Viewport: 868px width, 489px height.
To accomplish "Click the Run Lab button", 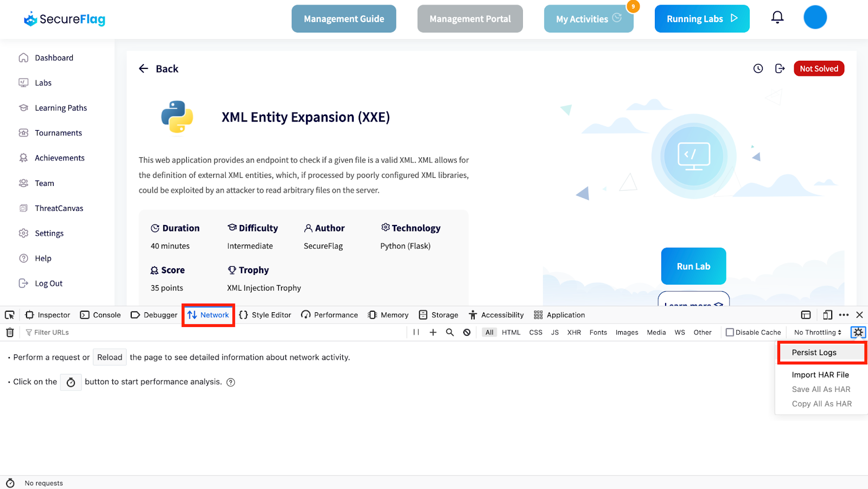I will pos(693,266).
